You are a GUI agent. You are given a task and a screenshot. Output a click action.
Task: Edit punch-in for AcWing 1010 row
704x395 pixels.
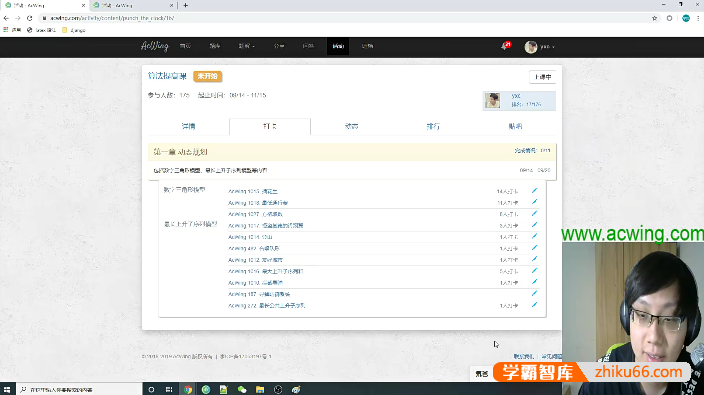[534, 282]
